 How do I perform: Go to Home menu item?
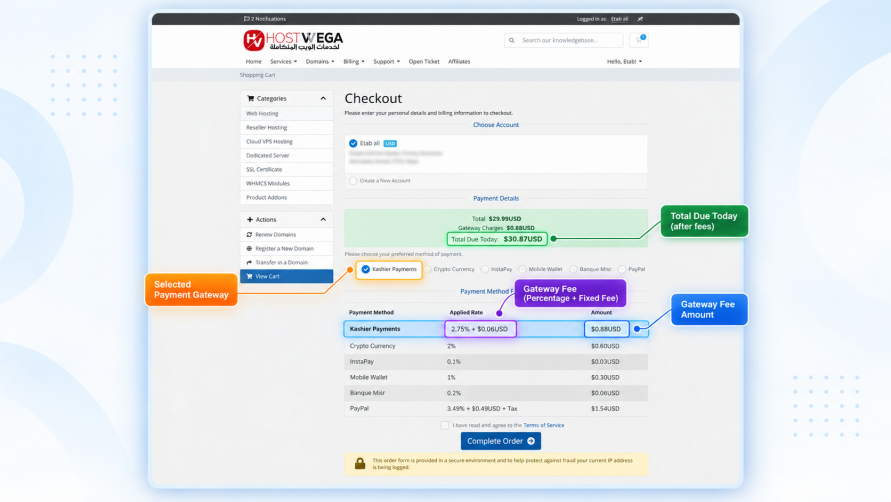(253, 61)
